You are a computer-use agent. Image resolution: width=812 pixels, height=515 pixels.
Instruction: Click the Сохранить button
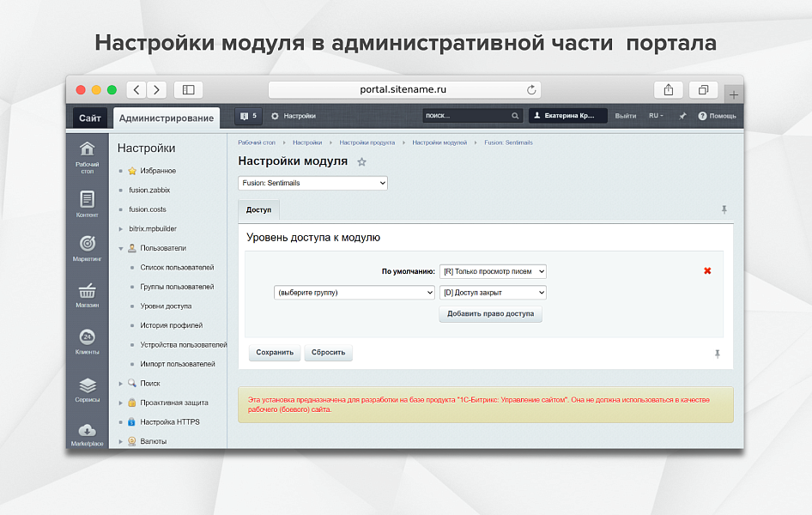tap(274, 352)
